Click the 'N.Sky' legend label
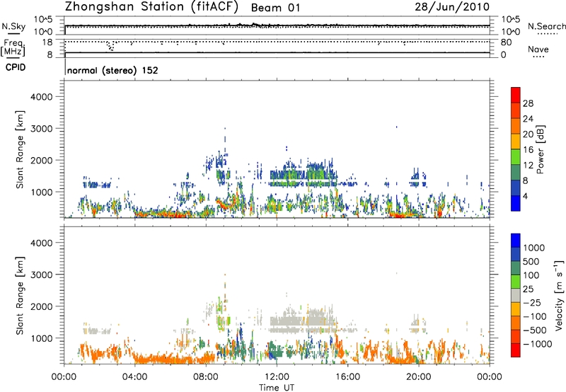This screenshot has height=392, width=566. pyautogui.click(x=13, y=27)
